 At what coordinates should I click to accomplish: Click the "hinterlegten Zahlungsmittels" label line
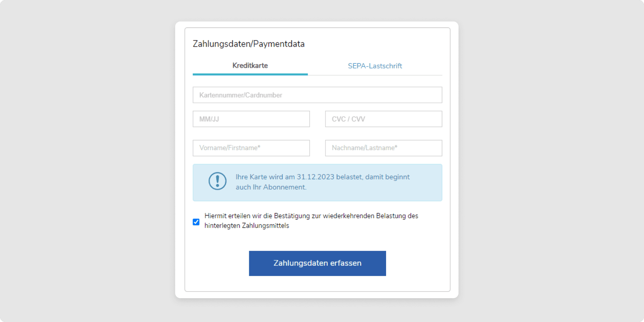[x=247, y=226]
